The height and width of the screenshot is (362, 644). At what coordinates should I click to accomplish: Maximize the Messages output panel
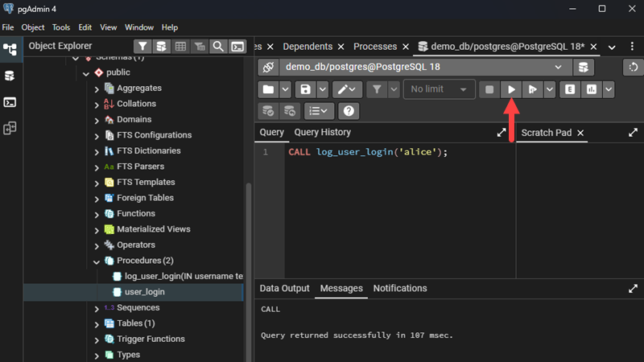click(x=633, y=289)
